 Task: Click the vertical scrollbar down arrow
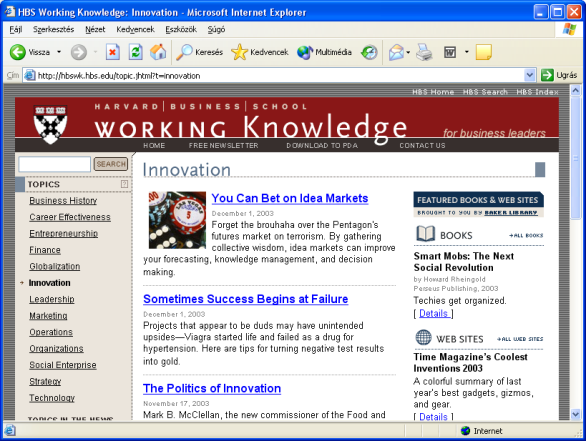576,414
